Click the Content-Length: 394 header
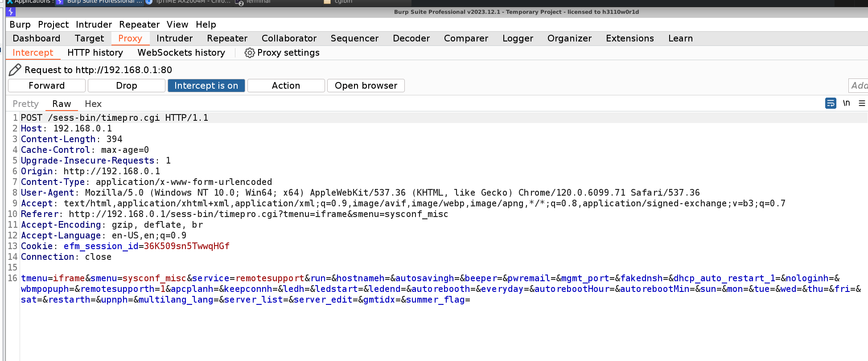 tap(72, 139)
